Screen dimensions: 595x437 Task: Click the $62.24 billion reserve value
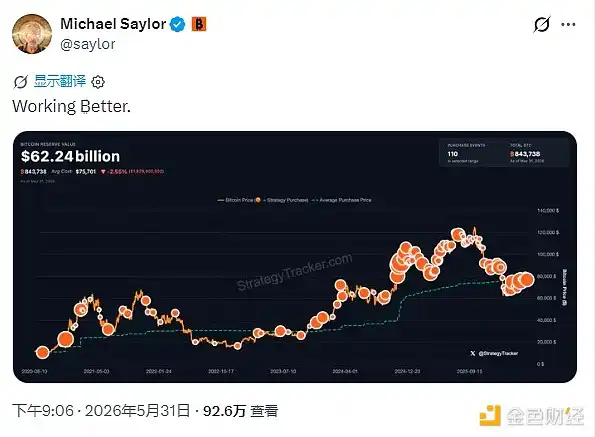point(71,156)
